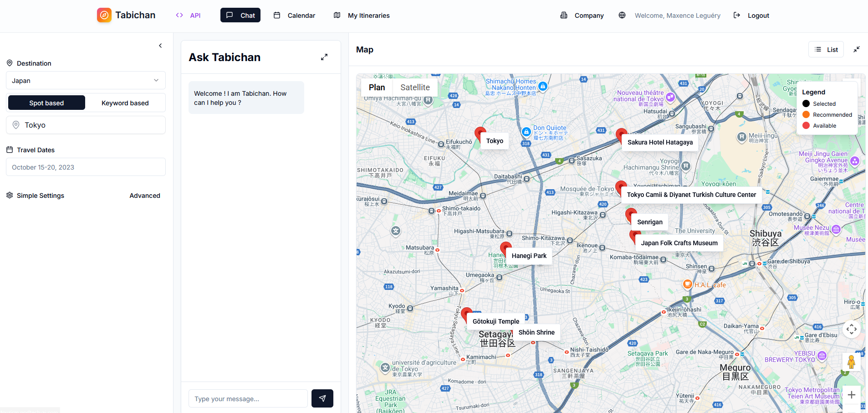Expand the Ask Tabichan panel
Image resolution: width=868 pixels, height=413 pixels.
coord(324,57)
